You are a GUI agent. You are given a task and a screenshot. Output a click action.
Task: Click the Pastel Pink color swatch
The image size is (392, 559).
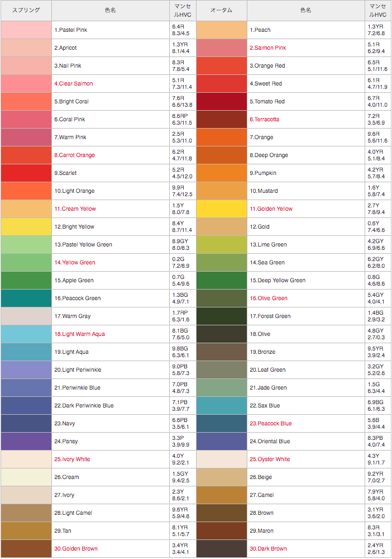26,30
